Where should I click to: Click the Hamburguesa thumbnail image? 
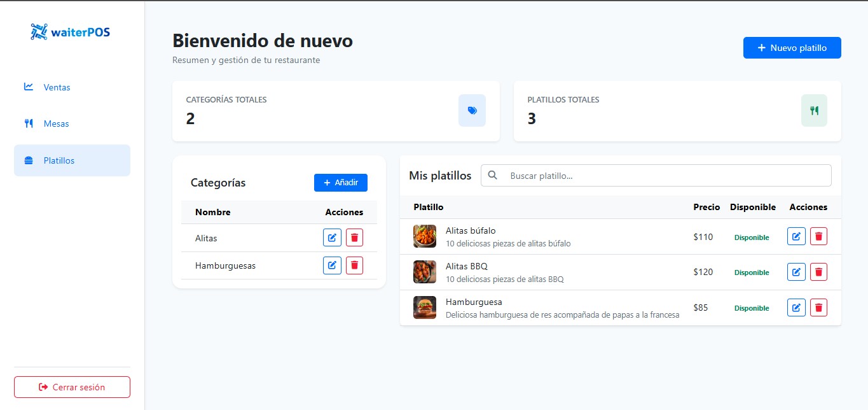pyautogui.click(x=425, y=307)
